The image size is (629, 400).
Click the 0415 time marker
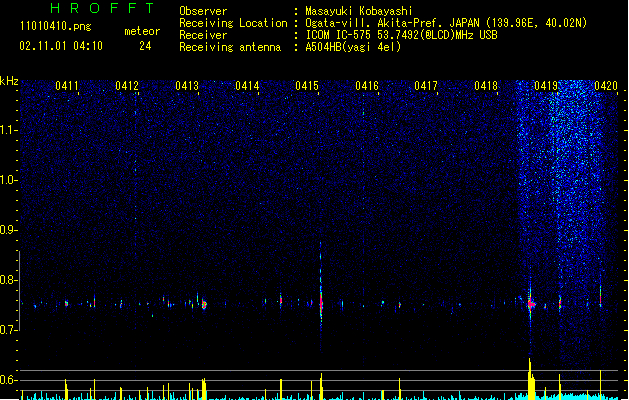[x=307, y=86]
